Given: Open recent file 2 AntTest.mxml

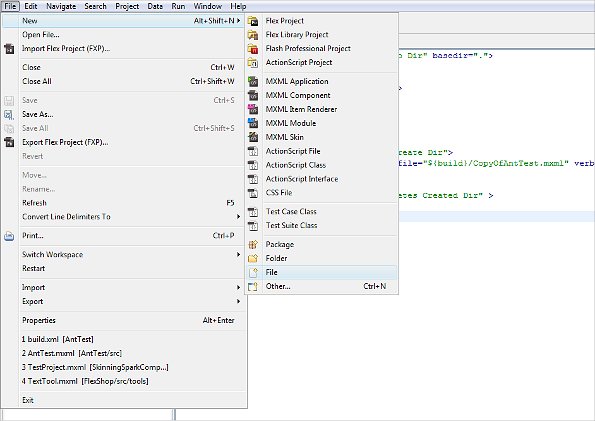Looking at the screenshot, I should click(x=124, y=353).
